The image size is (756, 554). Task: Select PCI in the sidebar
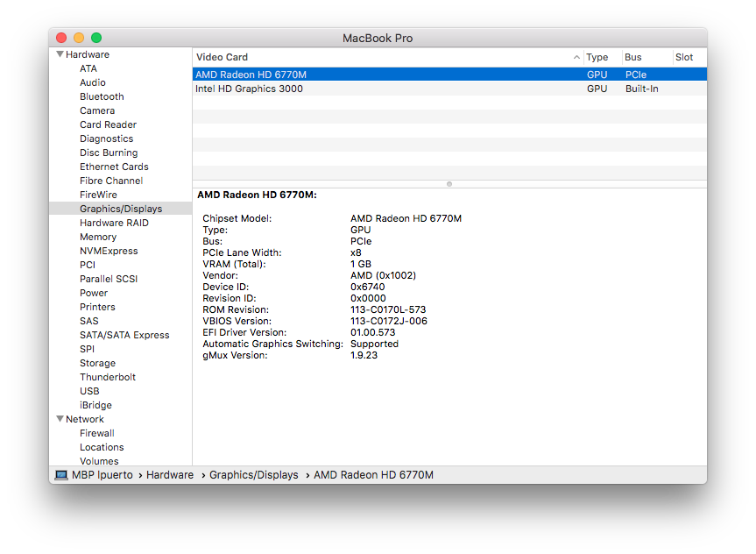88,265
